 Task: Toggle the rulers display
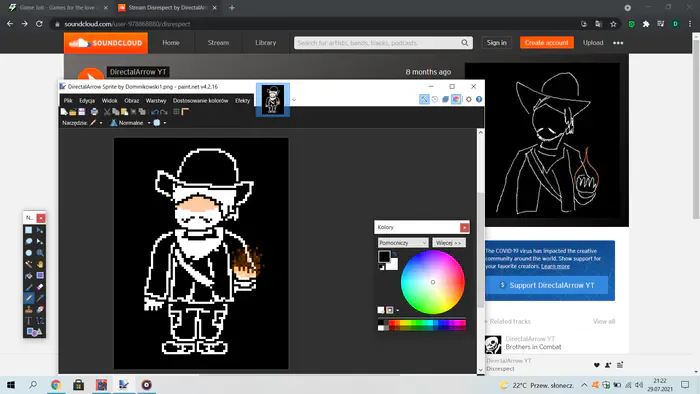185,112
